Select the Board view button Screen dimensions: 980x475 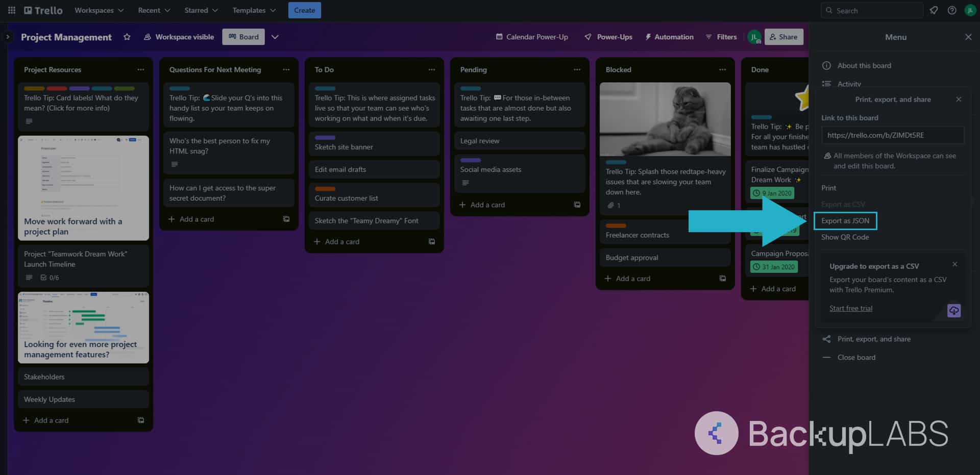click(x=243, y=37)
